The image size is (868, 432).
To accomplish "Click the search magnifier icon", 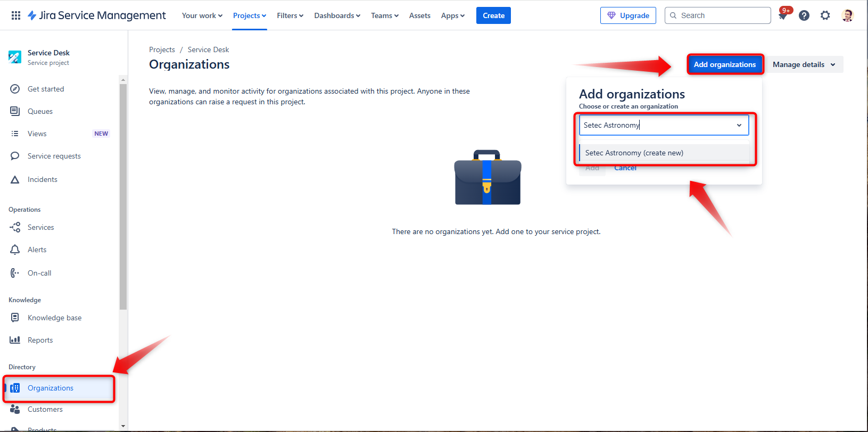I will [673, 15].
